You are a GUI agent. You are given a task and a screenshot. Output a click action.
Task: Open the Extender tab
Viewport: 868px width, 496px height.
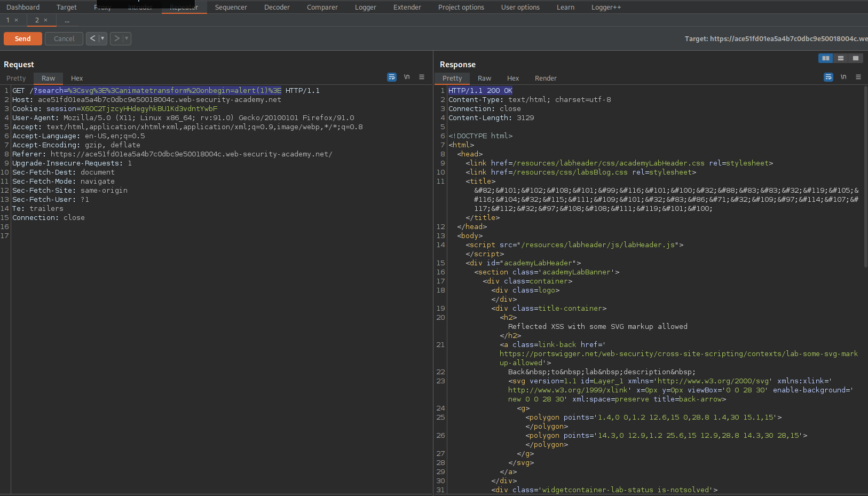[x=407, y=7]
